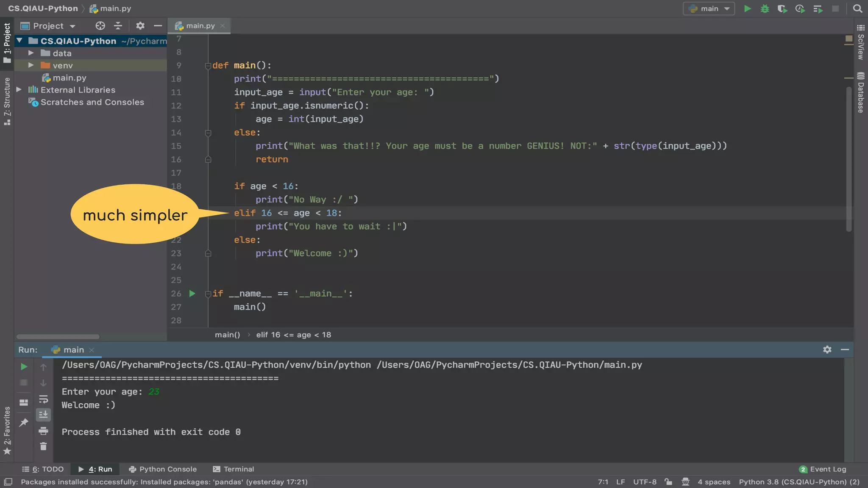The width and height of the screenshot is (868, 488).
Task: Open the Event Log
Action: [822, 469]
